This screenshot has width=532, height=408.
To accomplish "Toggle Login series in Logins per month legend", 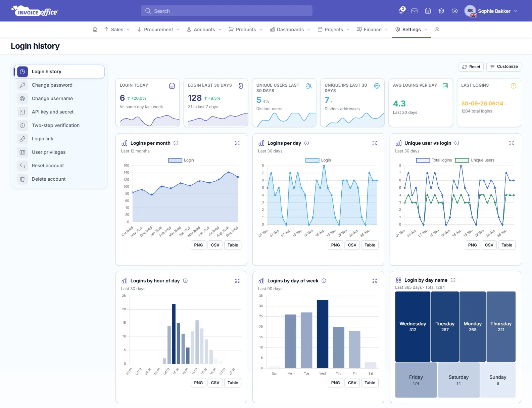I will tap(181, 160).
